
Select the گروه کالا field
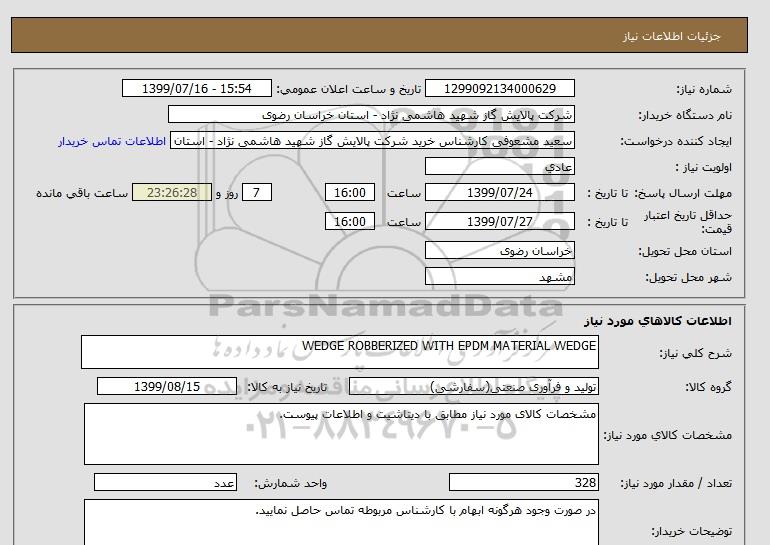[x=500, y=386]
